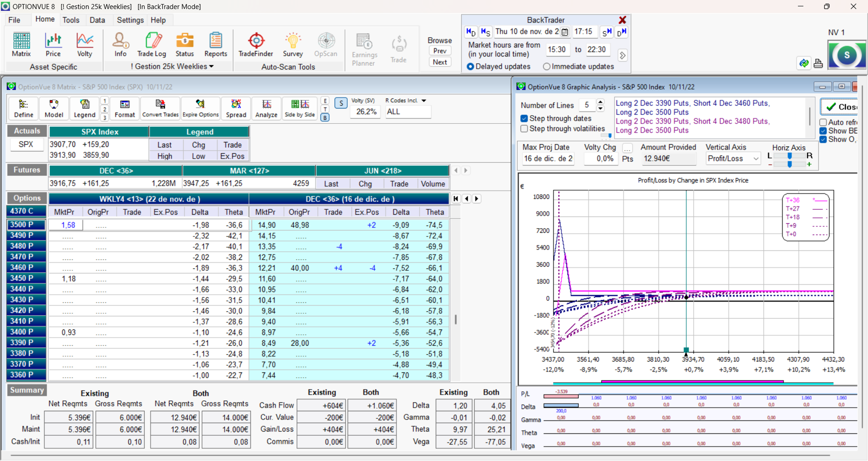Adjust the Horiz Axis L-R slider
The width and height of the screenshot is (868, 461).
click(789, 156)
